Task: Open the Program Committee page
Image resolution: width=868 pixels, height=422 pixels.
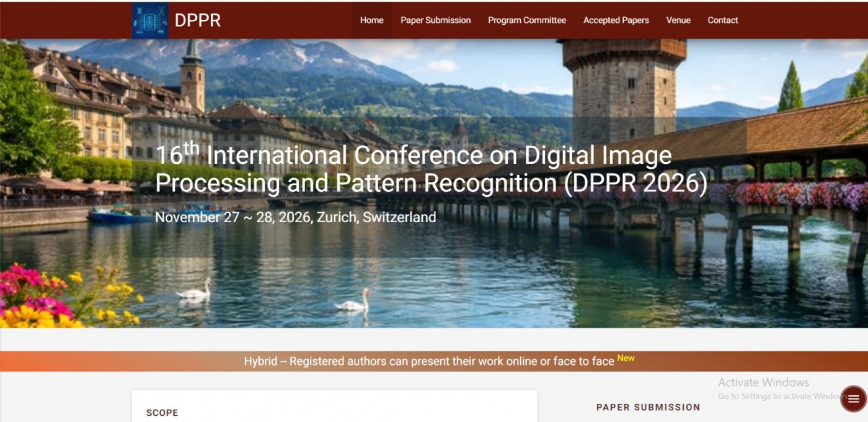Action: [x=527, y=20]
